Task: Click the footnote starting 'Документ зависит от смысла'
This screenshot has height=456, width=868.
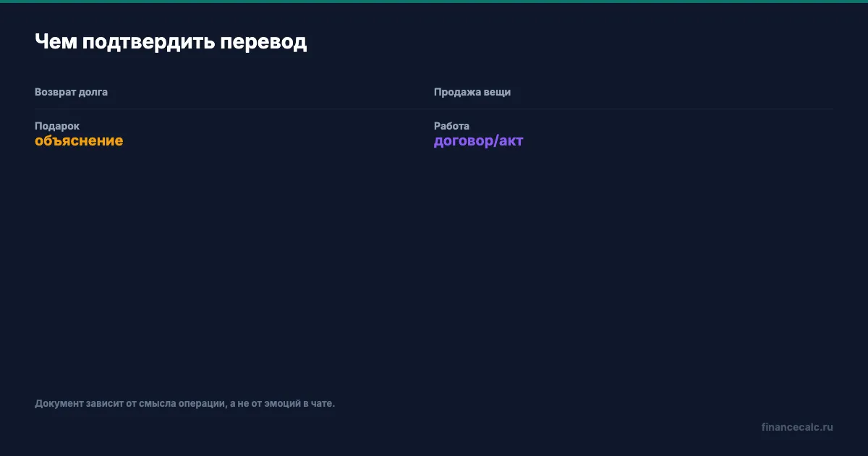Action: pos(185,403)
